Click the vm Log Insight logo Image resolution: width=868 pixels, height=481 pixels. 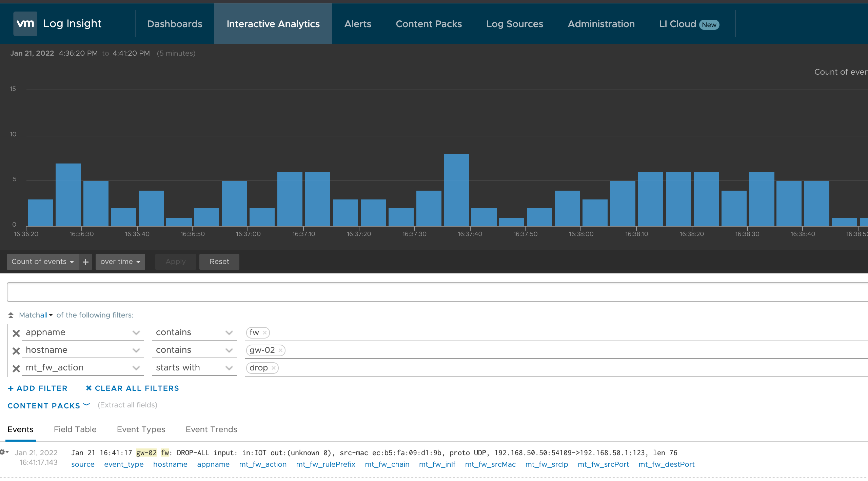pos(58,24)
